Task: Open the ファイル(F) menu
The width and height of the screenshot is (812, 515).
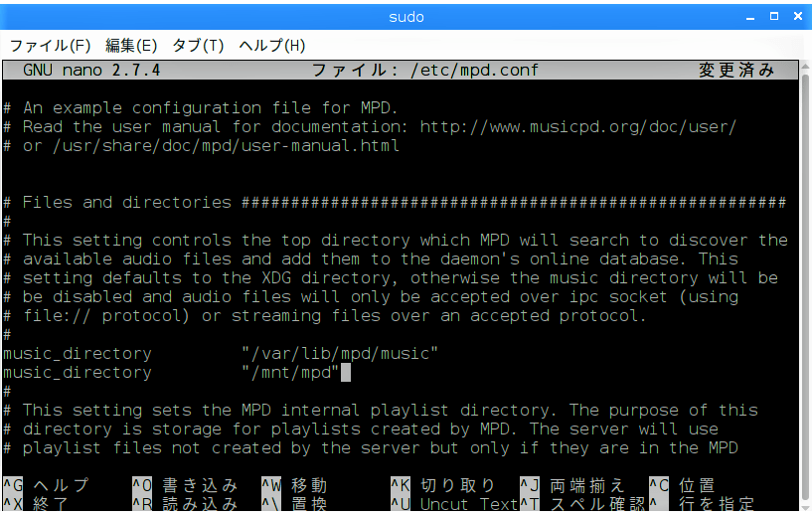Action: click(x=51, y=46)
